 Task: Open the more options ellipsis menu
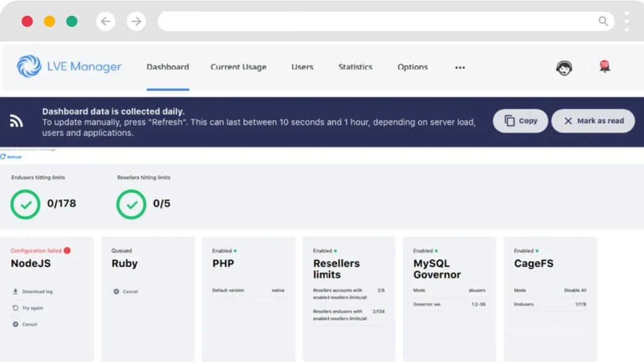(x=460, y=68)
